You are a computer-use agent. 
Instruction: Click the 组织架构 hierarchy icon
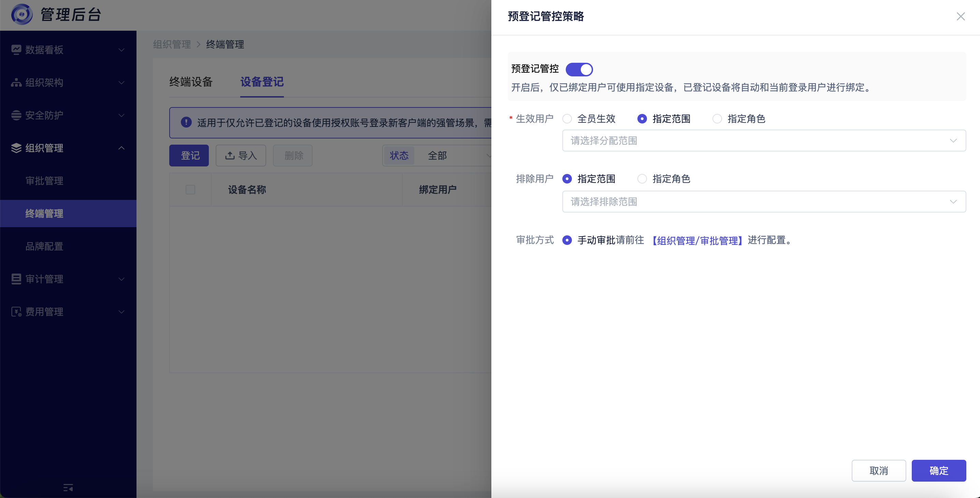click(16, 83)
